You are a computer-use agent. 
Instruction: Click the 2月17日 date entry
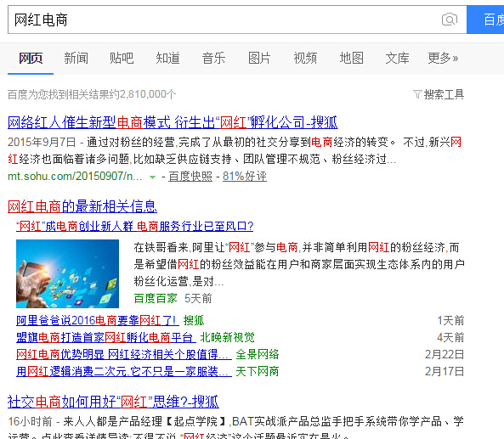pos(445,372)
